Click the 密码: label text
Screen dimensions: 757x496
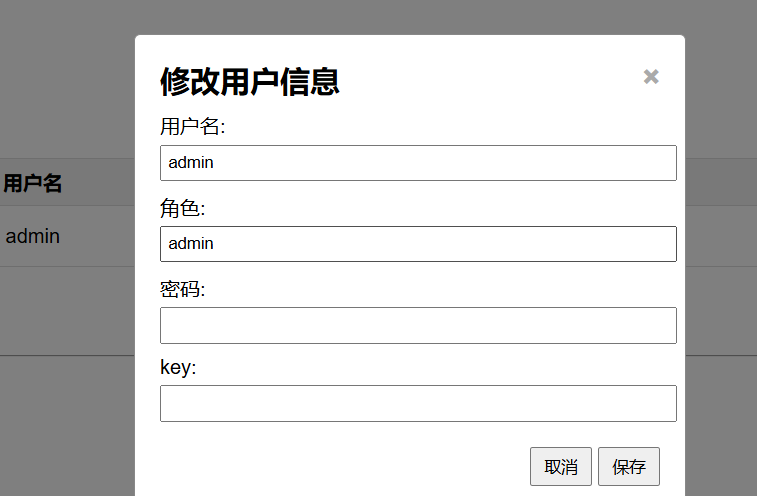[182, 289]
